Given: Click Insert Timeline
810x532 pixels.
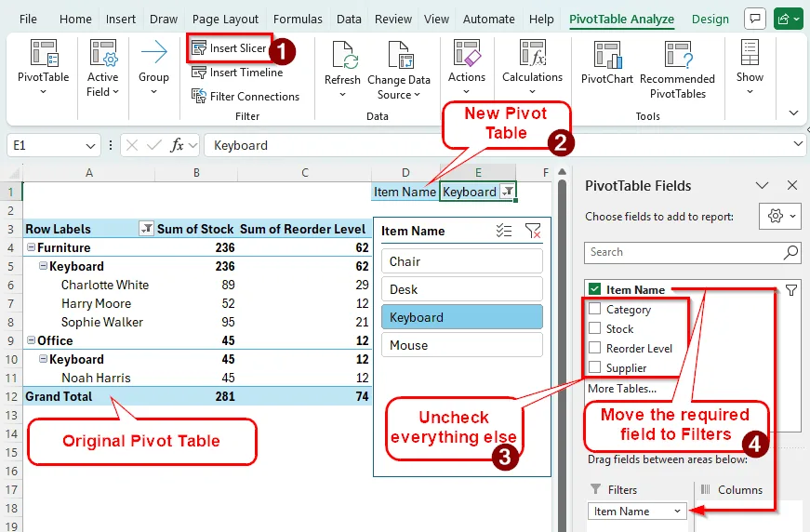Looking at the screenshot, I should [x=237, y=73].
